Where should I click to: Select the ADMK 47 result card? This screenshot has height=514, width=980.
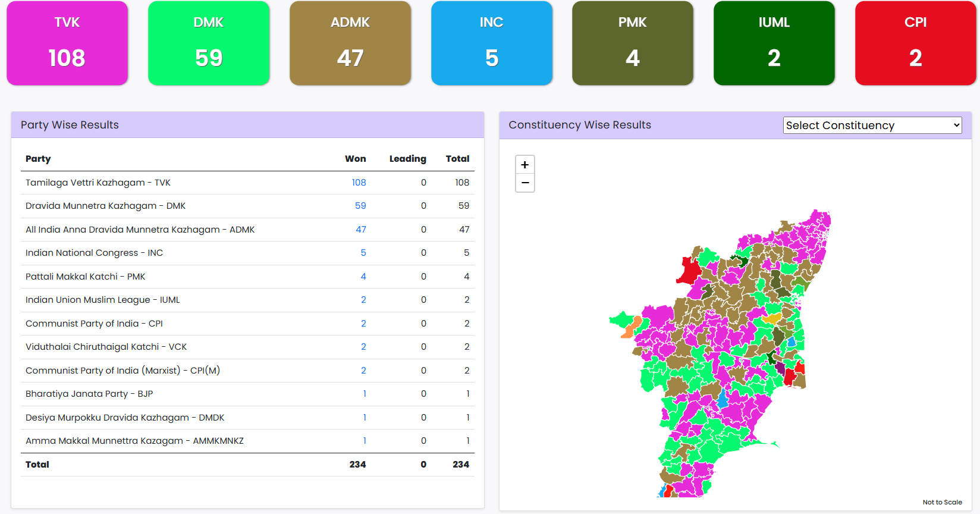[x=350, y=43]
